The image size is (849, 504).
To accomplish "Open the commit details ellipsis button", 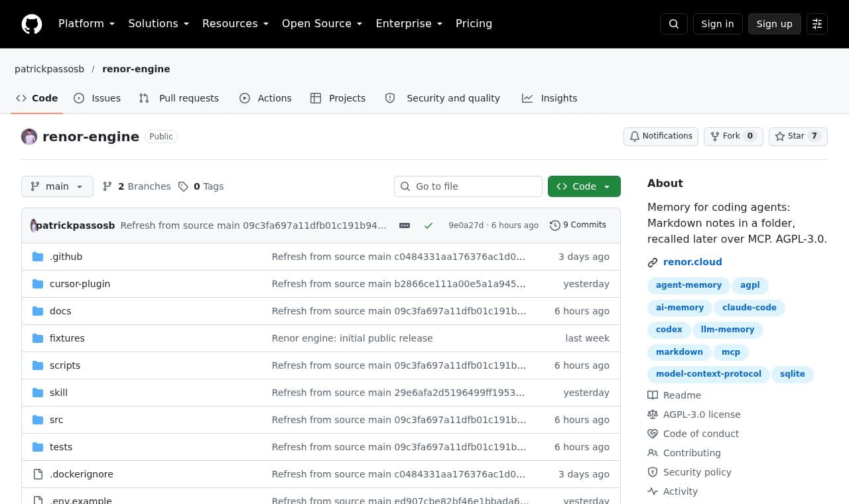I will pos(405,225).
